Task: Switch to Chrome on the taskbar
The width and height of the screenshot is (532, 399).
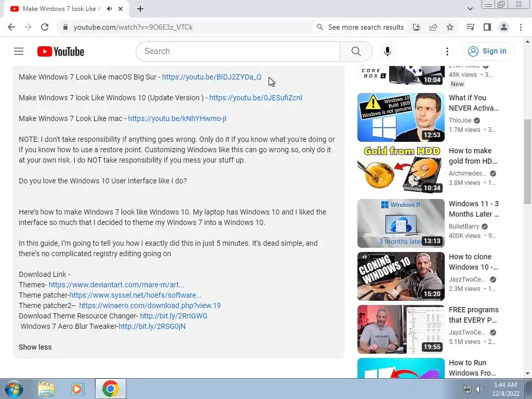Action: click(x=110, y=389)
